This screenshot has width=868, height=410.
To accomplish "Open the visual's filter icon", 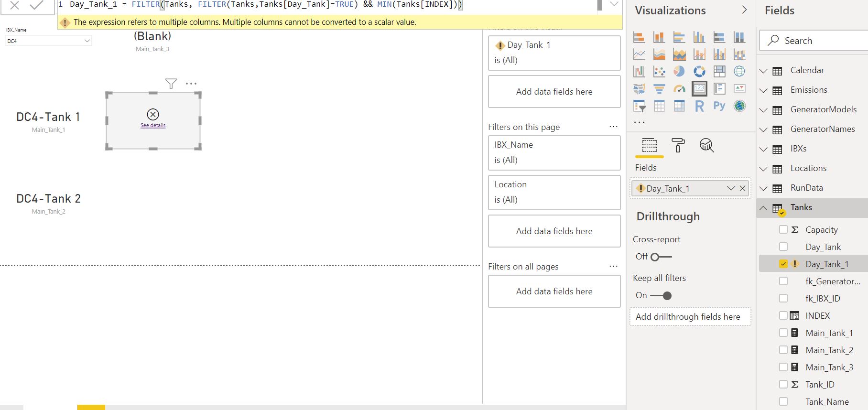I will tap(171, 84).
